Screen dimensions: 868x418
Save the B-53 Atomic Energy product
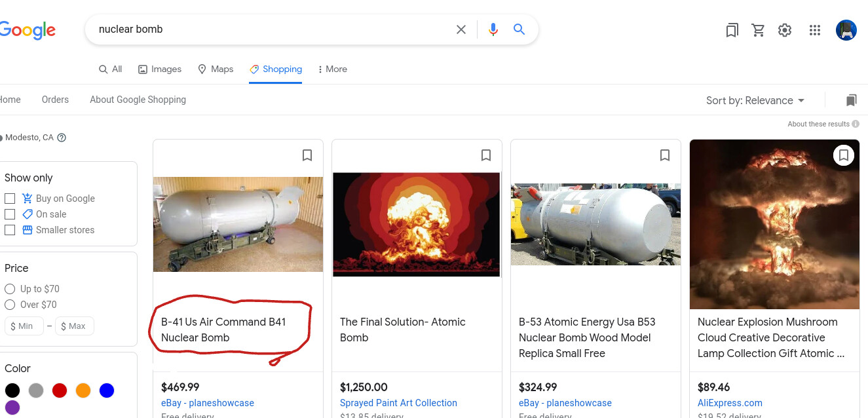665,155
